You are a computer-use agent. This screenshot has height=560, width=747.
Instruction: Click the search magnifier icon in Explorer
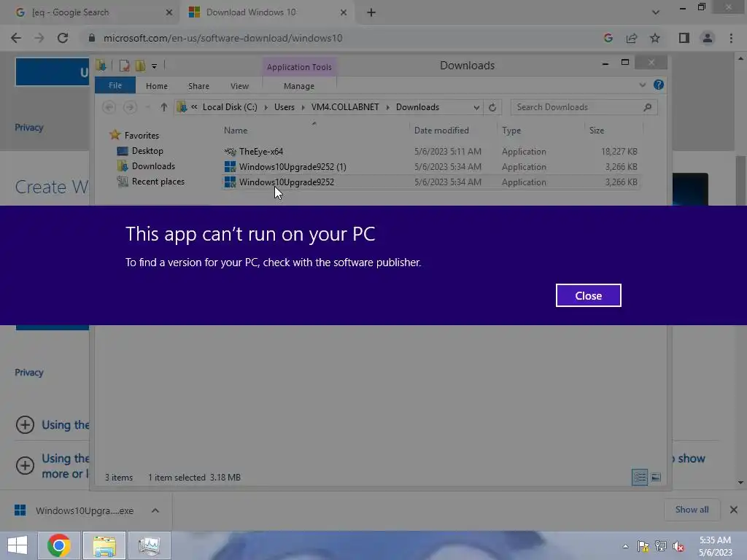pyautogui.click(x=647, y=107)
